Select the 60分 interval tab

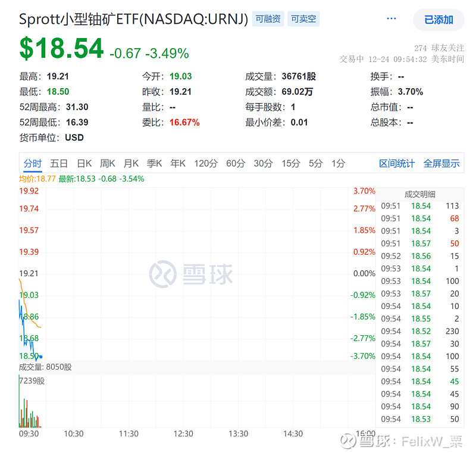click(x=236, y=164)
